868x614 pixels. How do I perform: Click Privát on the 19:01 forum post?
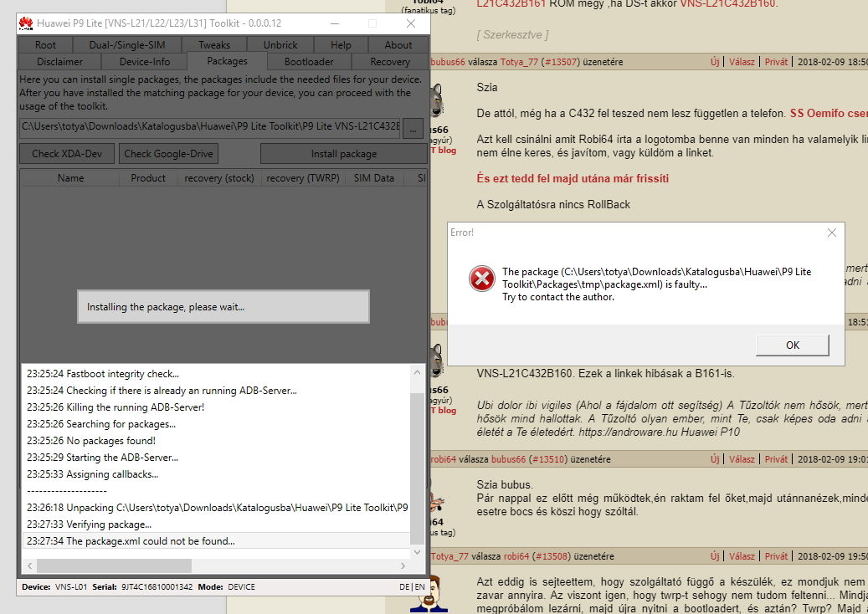[x=776, y=459]
